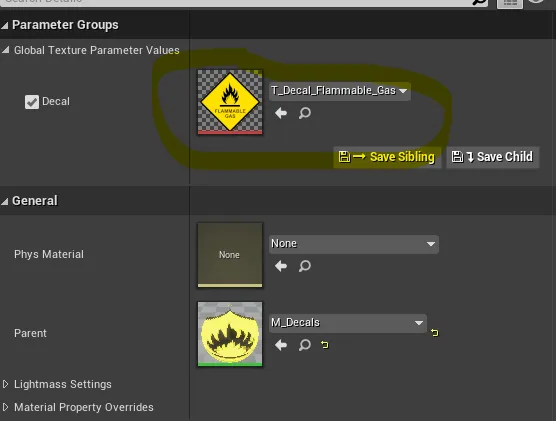Use selected asset for Phys Material
Image resolution: width=556 pixels, height=421 pixels.
pos(281,266)
